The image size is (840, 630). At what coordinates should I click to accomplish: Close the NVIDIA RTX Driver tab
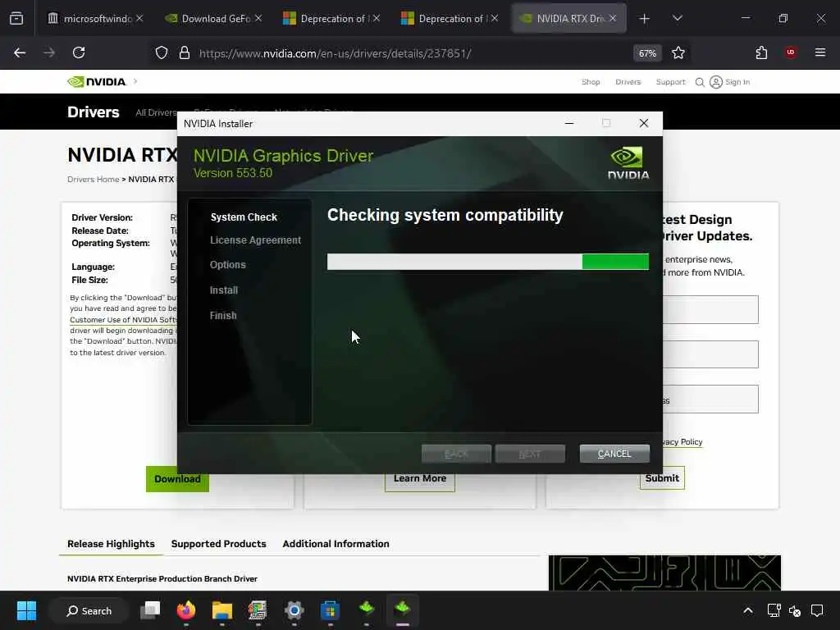pos(613,18)
